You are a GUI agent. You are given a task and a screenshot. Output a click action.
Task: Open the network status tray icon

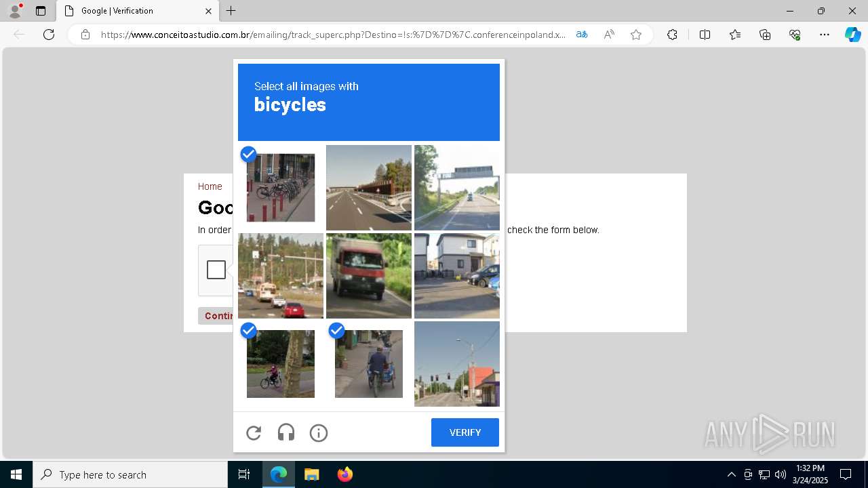pos(764,474)
